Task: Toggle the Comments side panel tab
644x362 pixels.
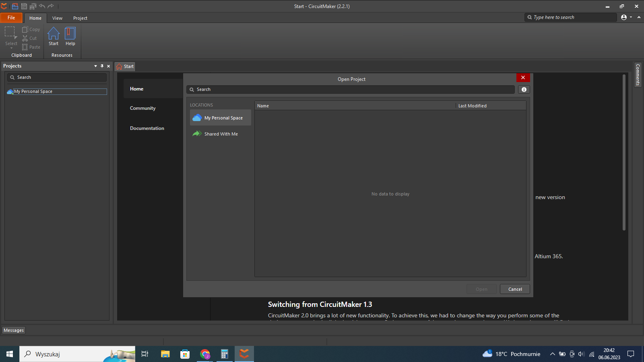Action: 638,75
